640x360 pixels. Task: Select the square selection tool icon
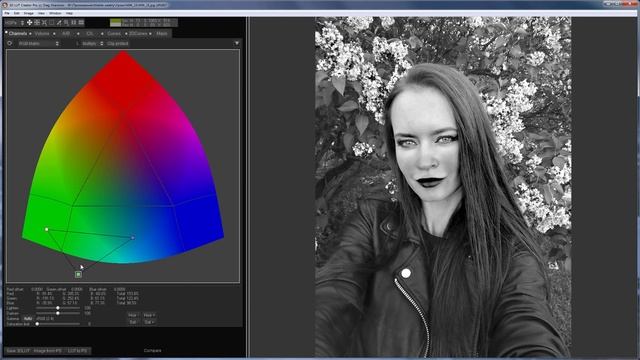(x=51, y=22)
